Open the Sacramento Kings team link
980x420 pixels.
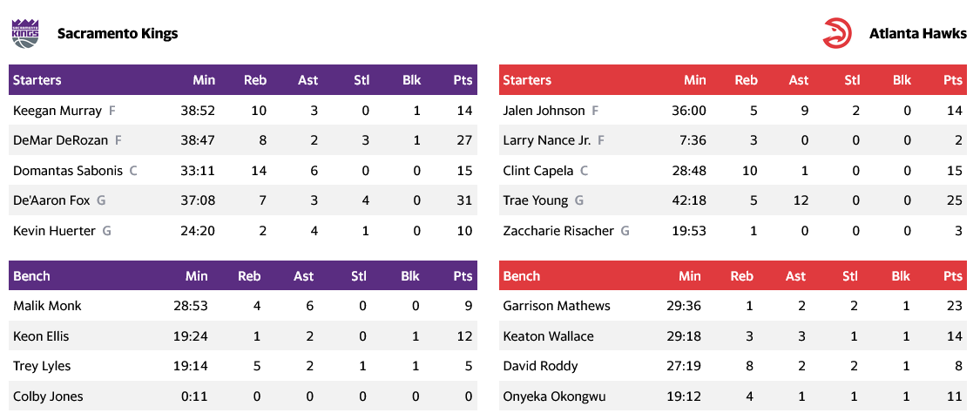click(x=117, y=34)
